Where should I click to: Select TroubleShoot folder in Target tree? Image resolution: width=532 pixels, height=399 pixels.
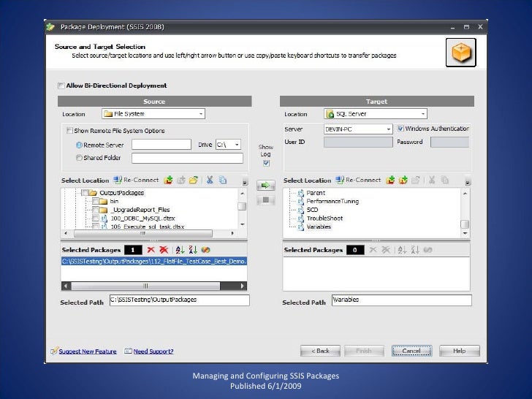tap(324, 218)
